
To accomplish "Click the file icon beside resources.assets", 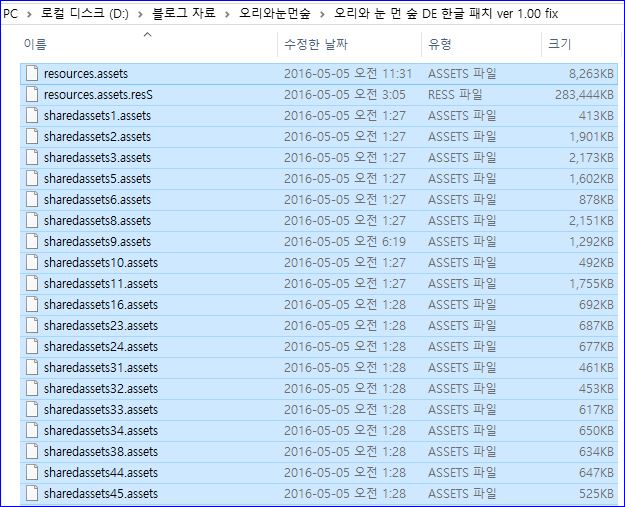I will 32,74.
